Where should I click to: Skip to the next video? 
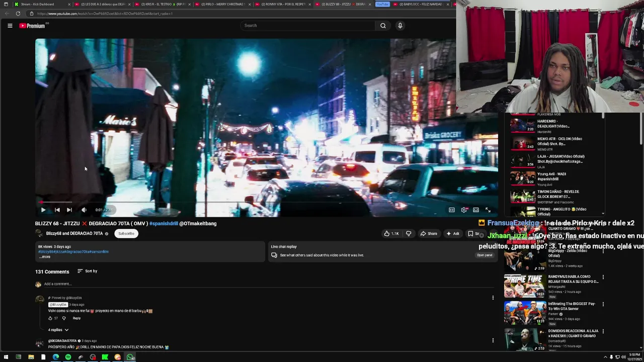tap(69, 210)
